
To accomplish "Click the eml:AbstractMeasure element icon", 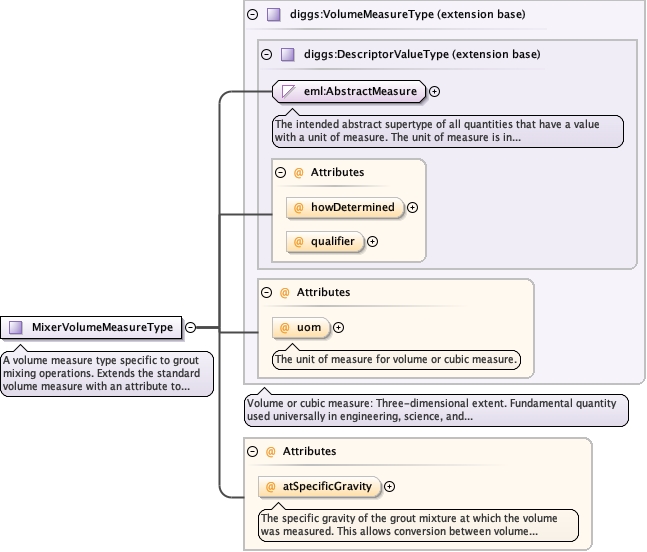I will point(288,92).
